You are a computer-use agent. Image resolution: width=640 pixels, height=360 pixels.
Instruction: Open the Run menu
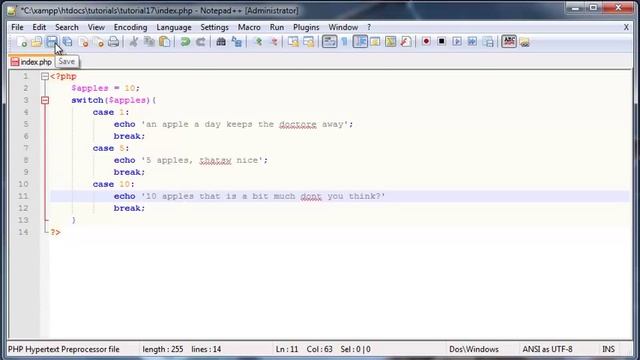pyautogui.click(x=277, y=27)
